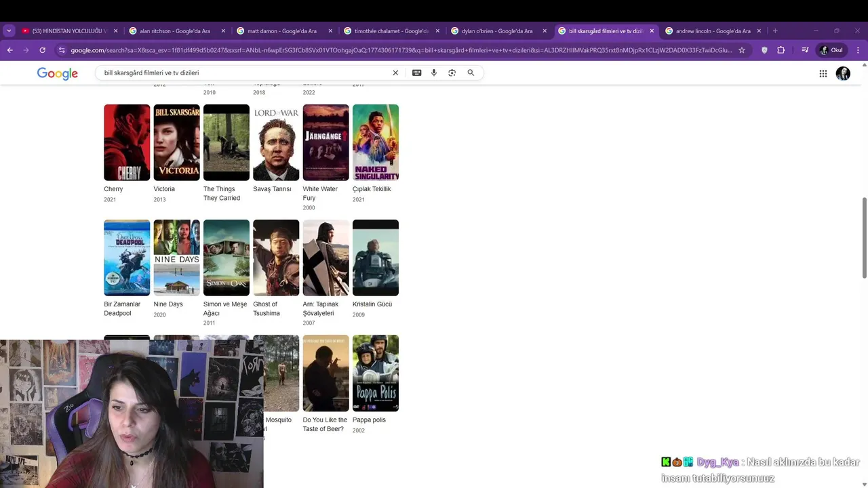Search by image with lens icon
This screenshot has height=488, width=868.
coord(452,73)
